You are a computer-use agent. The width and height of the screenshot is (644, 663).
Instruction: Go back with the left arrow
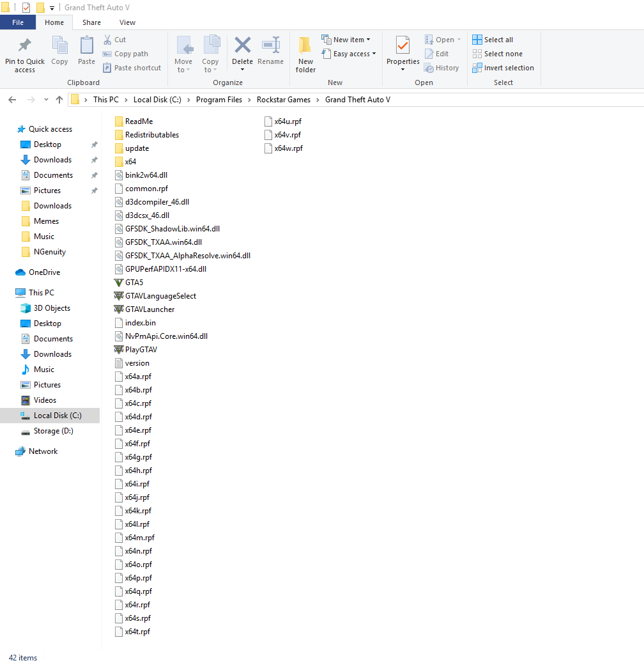point(12,100)
